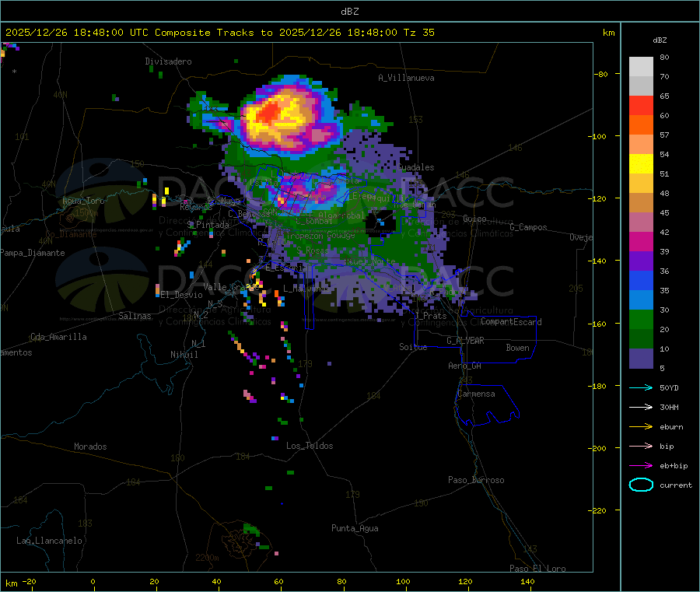Click the Divisadero place label
Screen dimensions: 700x592
[168, 61]
